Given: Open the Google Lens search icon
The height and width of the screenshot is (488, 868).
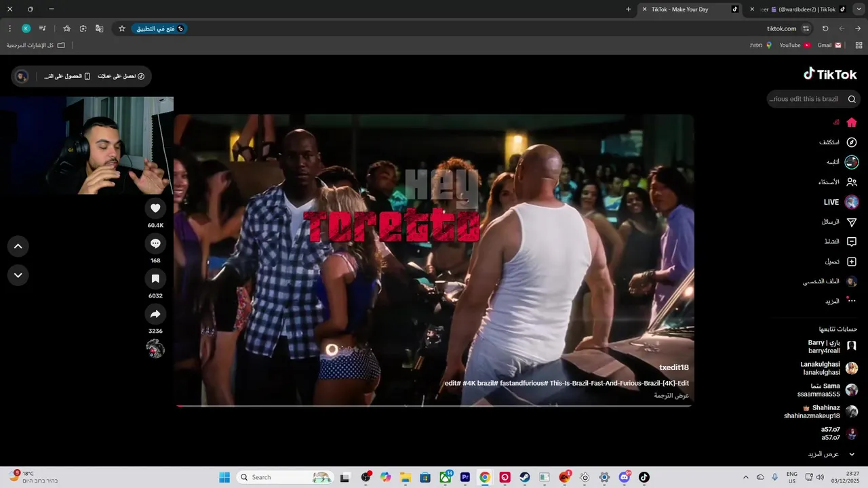Looking at the screenshot, I should point(83,28).
